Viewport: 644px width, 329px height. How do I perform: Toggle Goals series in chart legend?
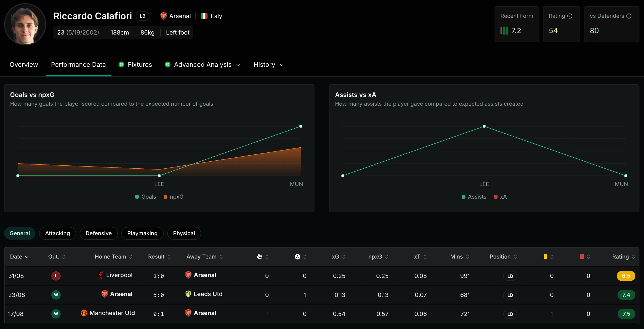(146, 197)
